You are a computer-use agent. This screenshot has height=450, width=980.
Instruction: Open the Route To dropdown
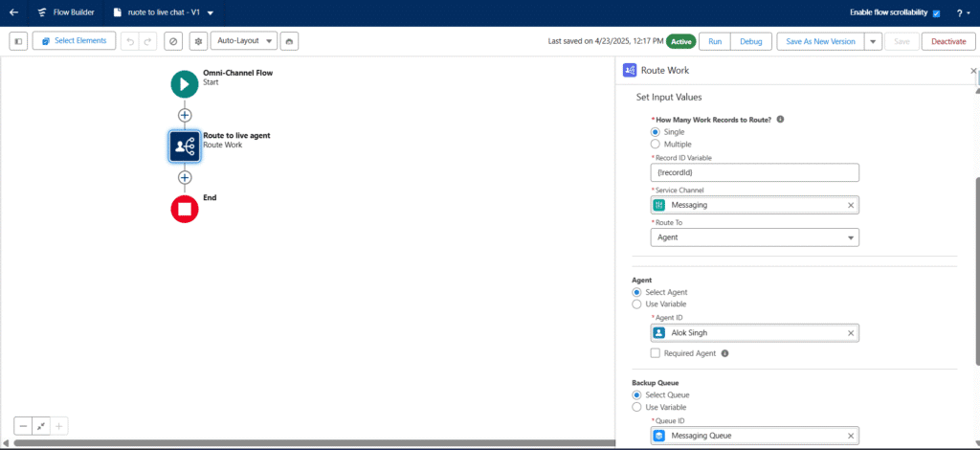(x=754, y=237)
